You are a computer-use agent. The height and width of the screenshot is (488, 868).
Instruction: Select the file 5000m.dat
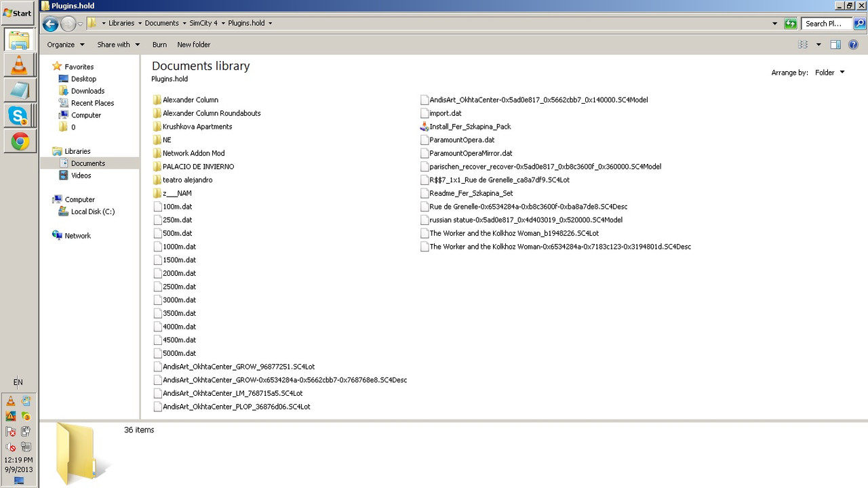pyautogui.click(x=179, y=354)
